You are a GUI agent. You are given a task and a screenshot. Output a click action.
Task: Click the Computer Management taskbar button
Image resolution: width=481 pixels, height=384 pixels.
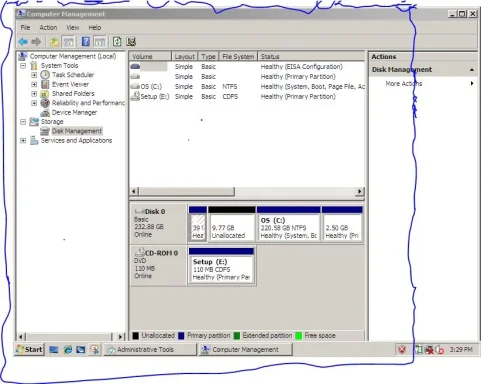[x=246, y=349]
